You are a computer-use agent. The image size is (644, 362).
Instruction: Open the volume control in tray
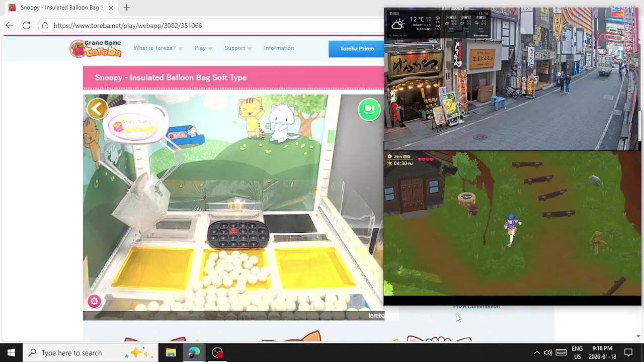548,352
